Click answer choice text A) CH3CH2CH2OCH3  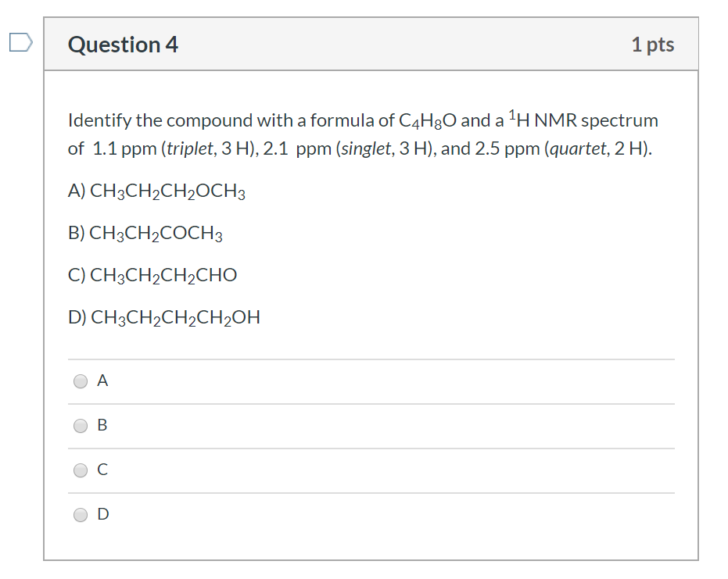(156, 190)
